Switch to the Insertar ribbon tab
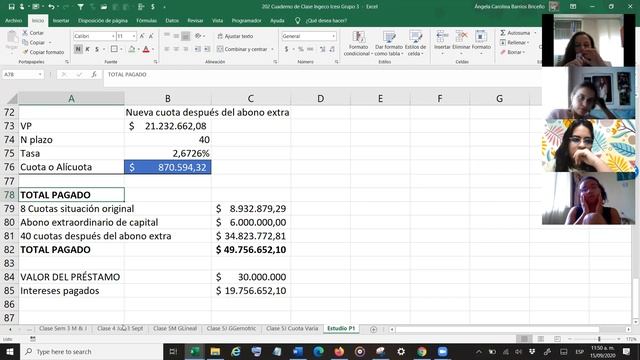The image size is (640, 360). tap(61, 20)
